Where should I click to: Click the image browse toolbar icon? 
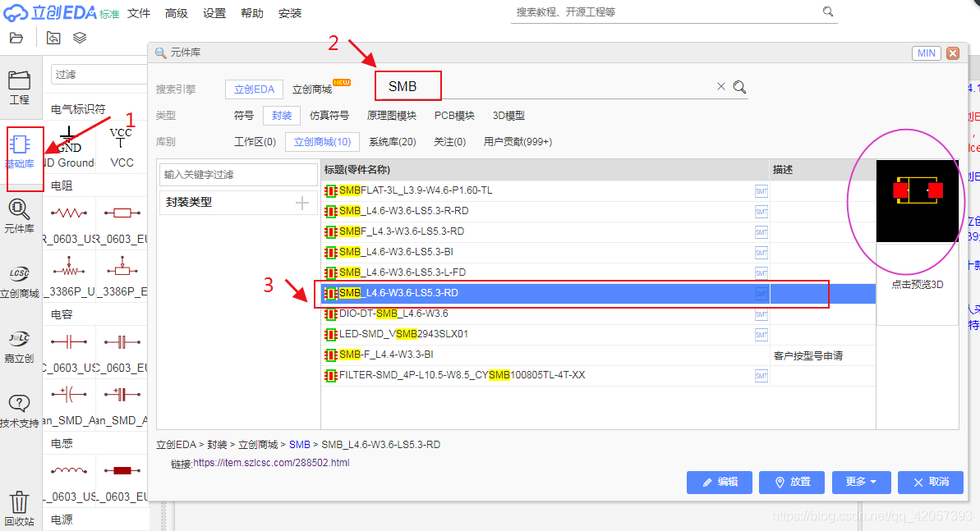click(53, 38)
